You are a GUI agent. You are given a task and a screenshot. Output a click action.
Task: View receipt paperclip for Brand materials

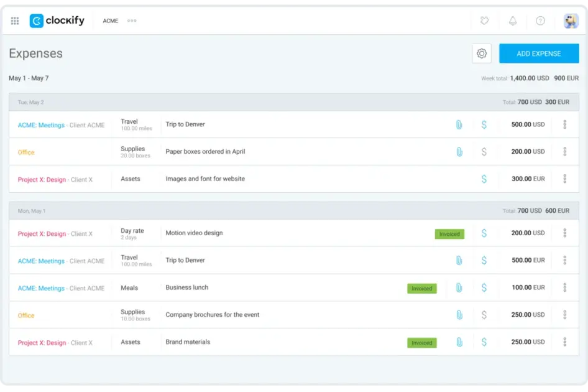(459, 342)
